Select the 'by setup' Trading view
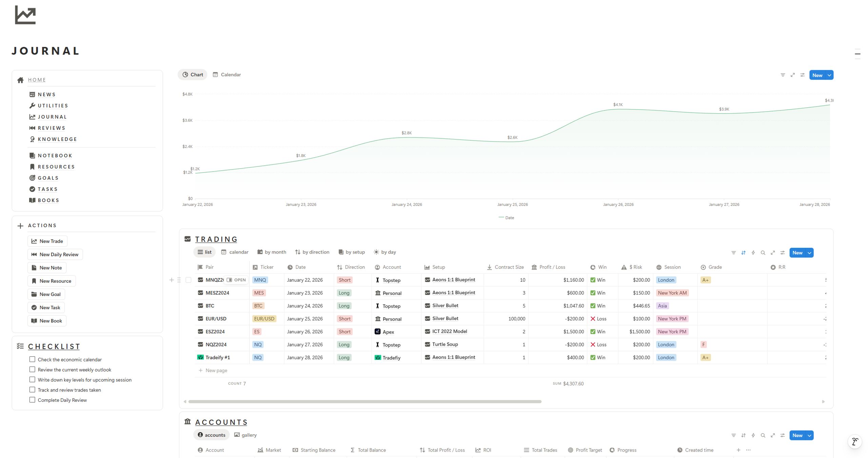This screenshot has width=868, height=458. pos(352,252)
